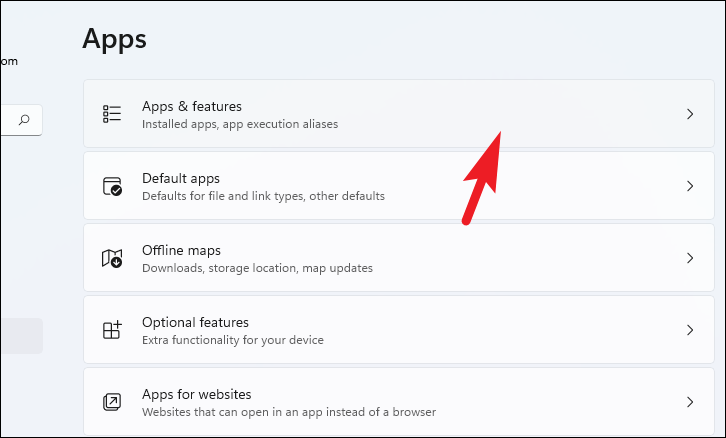Open Default apps settings
726x438 pixels.
pyautogui.click(x=181, y=178)
